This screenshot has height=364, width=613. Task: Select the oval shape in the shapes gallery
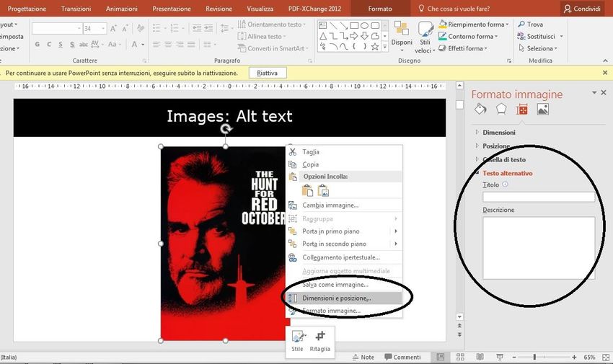(364, 26)
